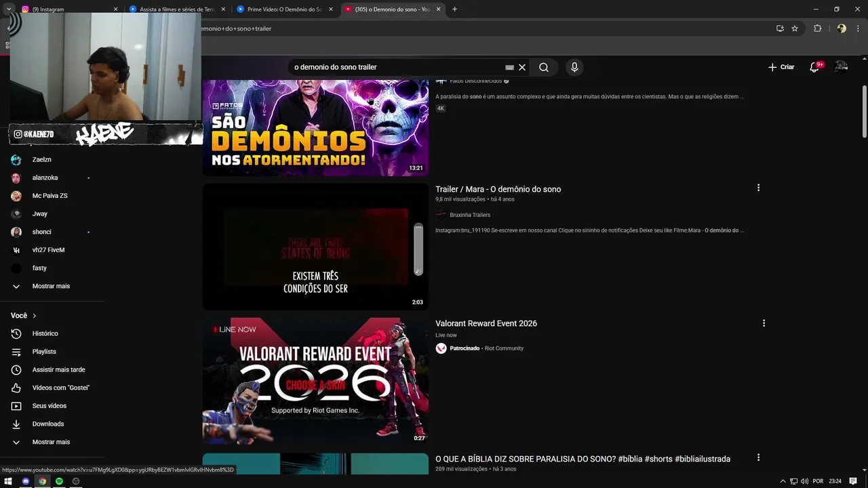The height and width of the screenshot is (488, 868).
Task: Expand the Você section chevron
Action: click(x=34, y=316)
